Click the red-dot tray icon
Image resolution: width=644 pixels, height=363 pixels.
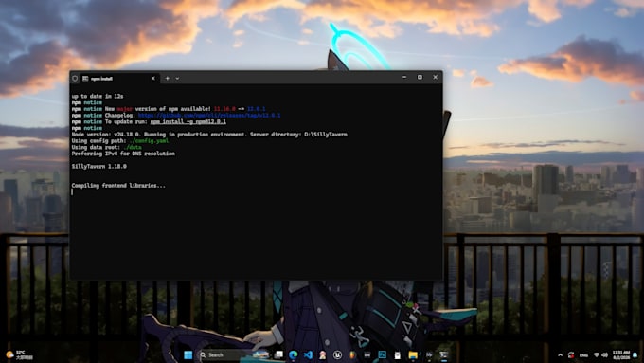571,355
